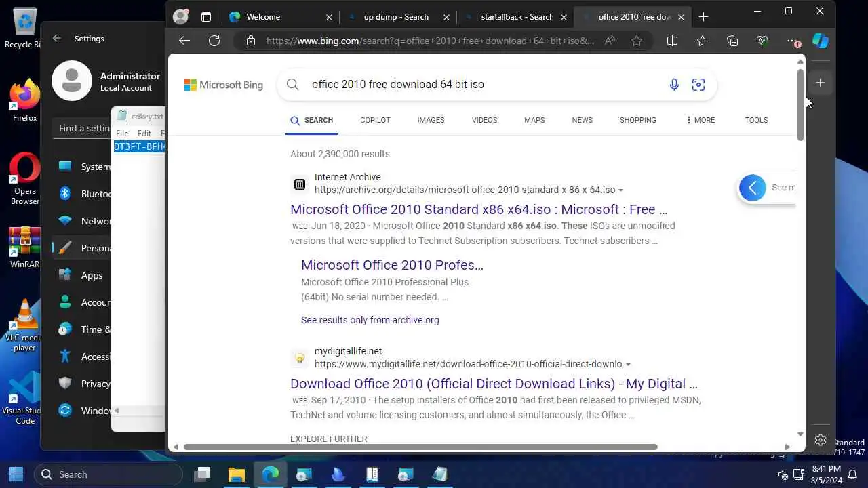
Task: Select the IMAGES search category
Action: tap(431, 120)
